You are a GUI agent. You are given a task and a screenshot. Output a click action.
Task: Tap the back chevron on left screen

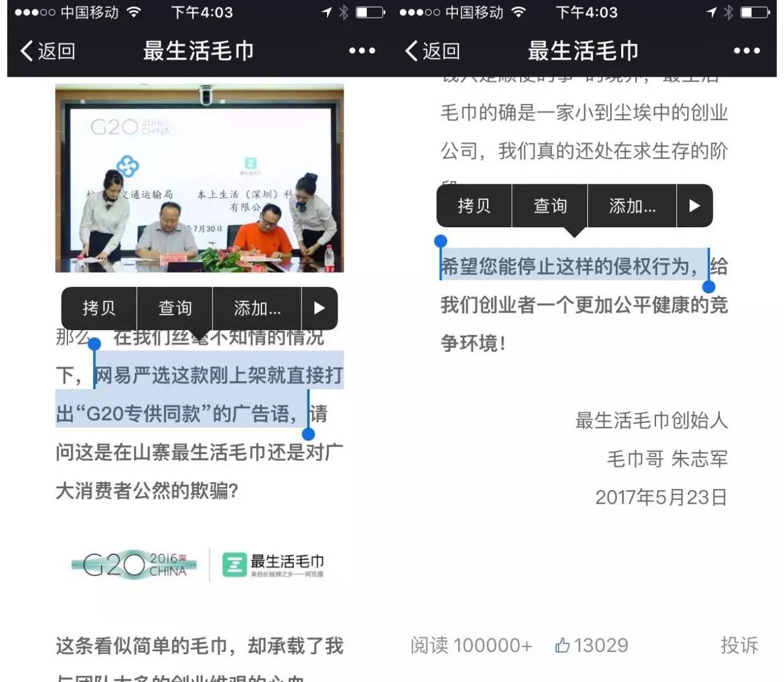click(27, 51)
